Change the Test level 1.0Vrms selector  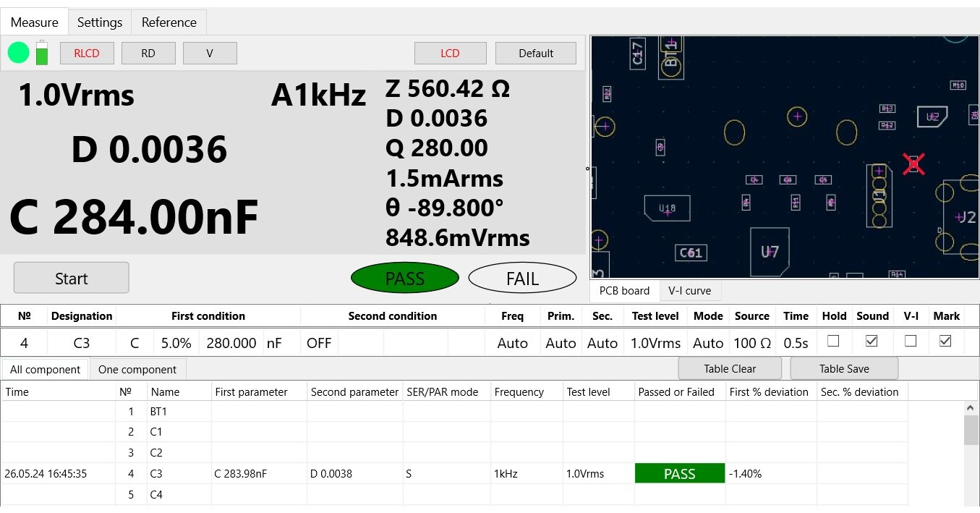click(655, 343)
